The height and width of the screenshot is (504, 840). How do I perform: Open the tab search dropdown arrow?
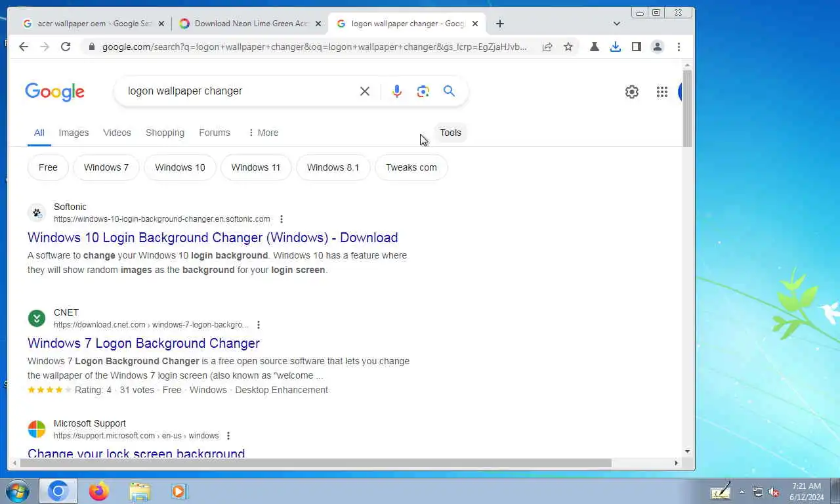[x=616, y=24]
